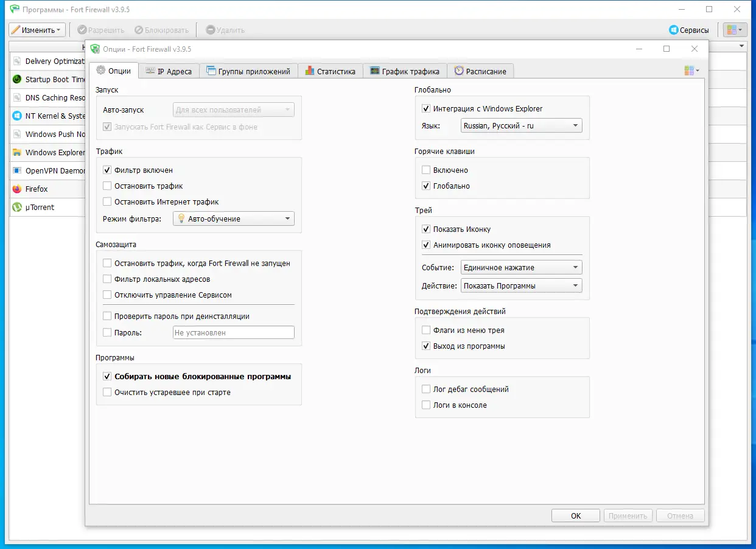Open the График трафика tab

click(405, 71)
